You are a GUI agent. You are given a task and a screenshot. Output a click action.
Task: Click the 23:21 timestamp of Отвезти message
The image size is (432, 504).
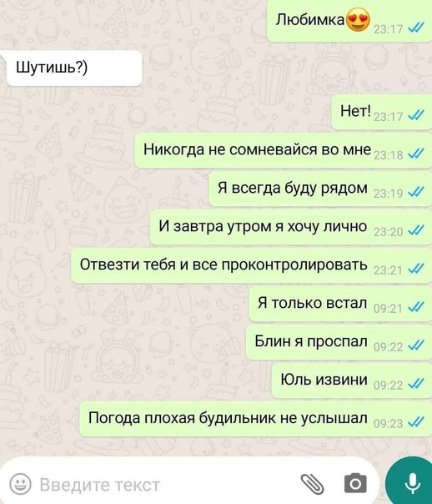[x=388, y=270]
